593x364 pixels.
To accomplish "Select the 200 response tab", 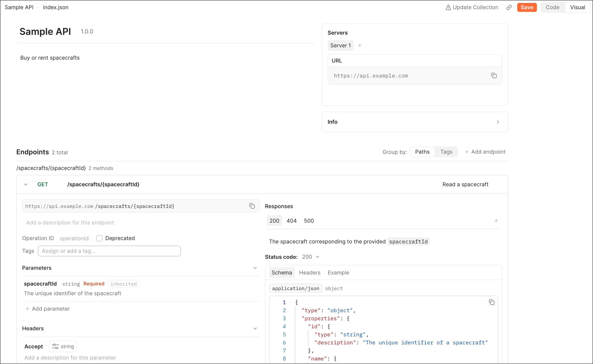I will click(x=274, y=220).
